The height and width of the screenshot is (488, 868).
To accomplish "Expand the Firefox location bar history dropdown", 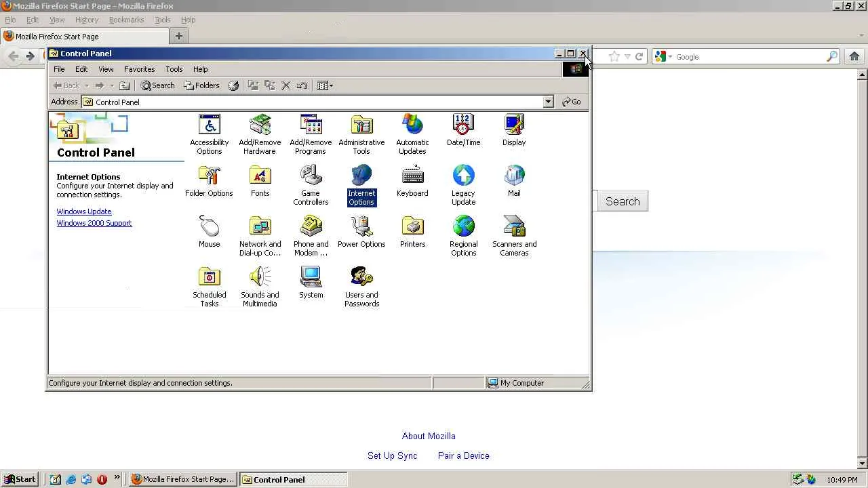I will (627, 57).
